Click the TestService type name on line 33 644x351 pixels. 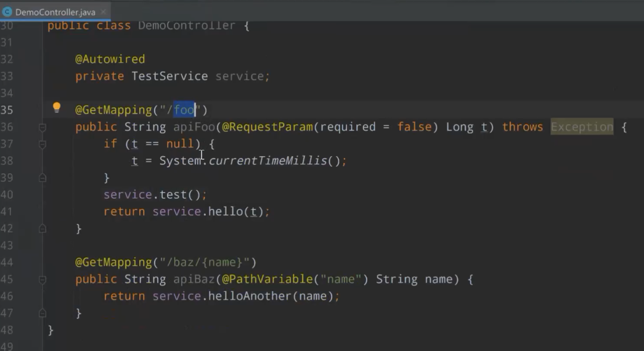169,76
